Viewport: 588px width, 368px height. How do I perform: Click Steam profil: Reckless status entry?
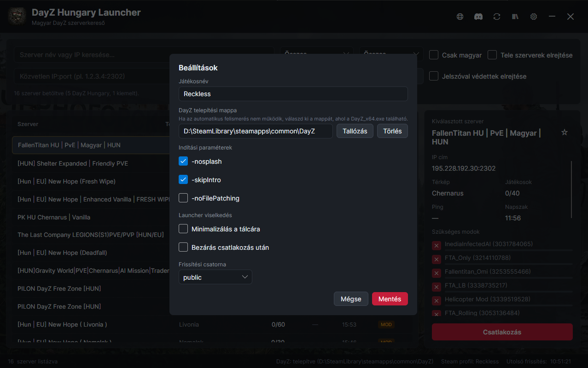click(x=470, y=362)
